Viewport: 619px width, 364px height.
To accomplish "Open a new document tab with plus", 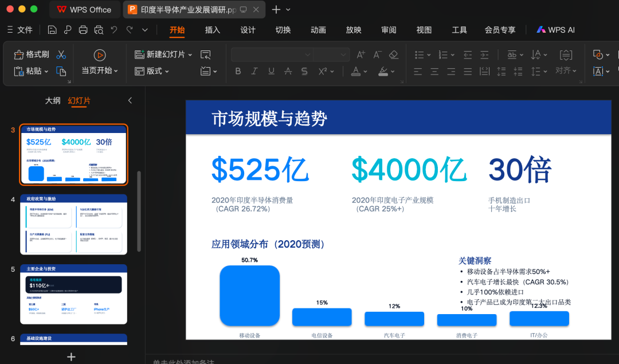I will click(x=276, y=10).
